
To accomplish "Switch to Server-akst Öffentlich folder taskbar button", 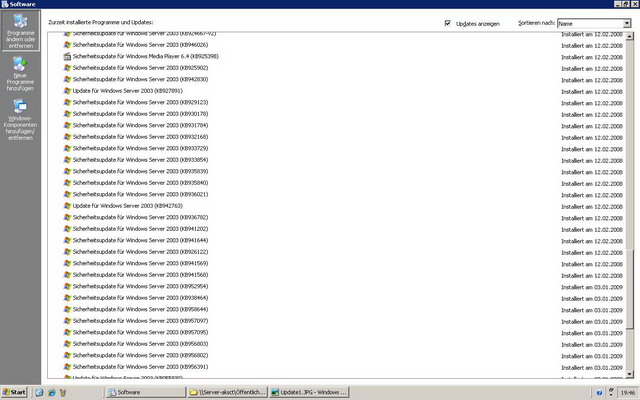I will (228, 392).
